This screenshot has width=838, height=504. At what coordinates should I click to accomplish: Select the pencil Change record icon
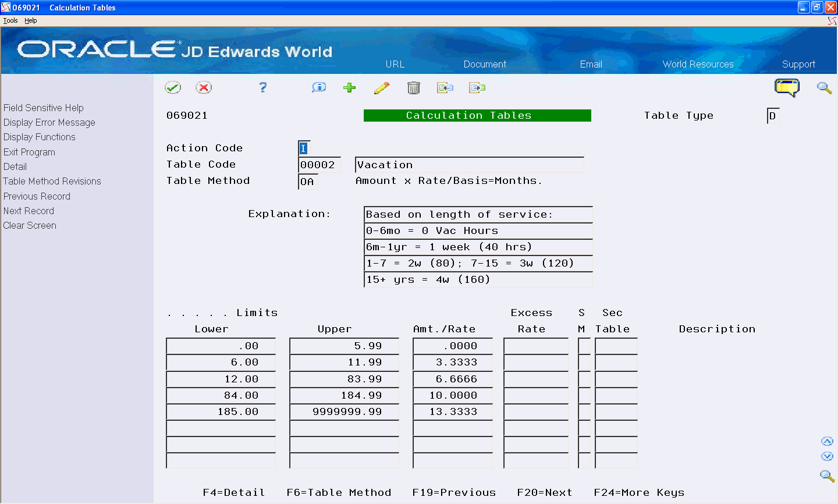click(382, 88)
